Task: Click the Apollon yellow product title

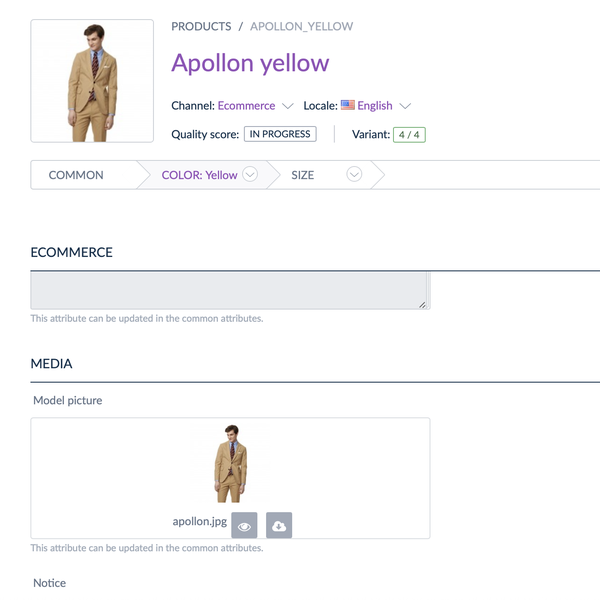Action: [x=250, y=63]
